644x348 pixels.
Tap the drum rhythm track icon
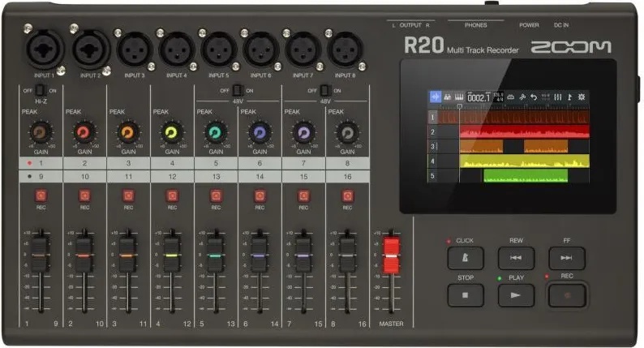[448, 97]
